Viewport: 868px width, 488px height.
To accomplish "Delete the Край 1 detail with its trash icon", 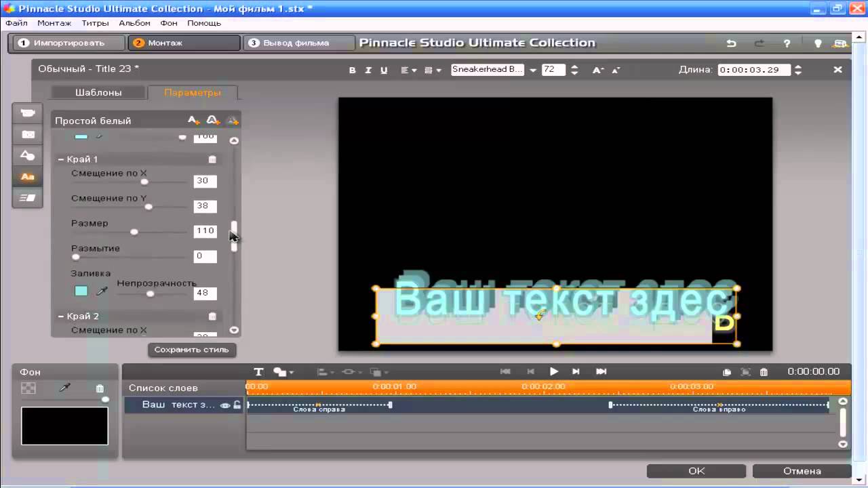I will tap(212, 159).
